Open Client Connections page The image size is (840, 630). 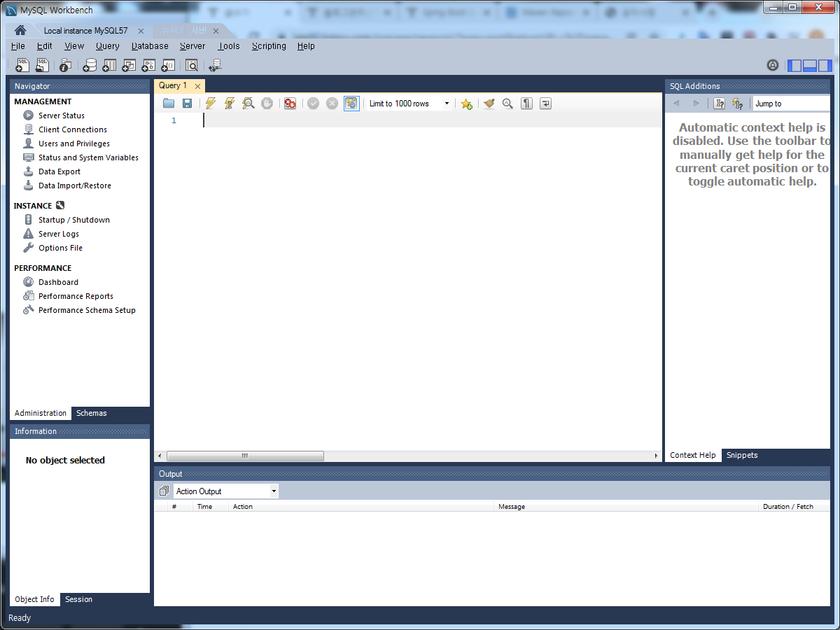(73, 129)
